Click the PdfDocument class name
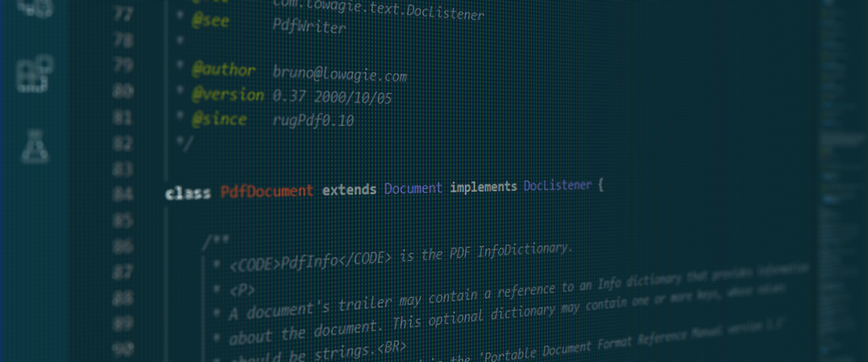The width and height of the screenshot is (868, 362). click(267, 191)
